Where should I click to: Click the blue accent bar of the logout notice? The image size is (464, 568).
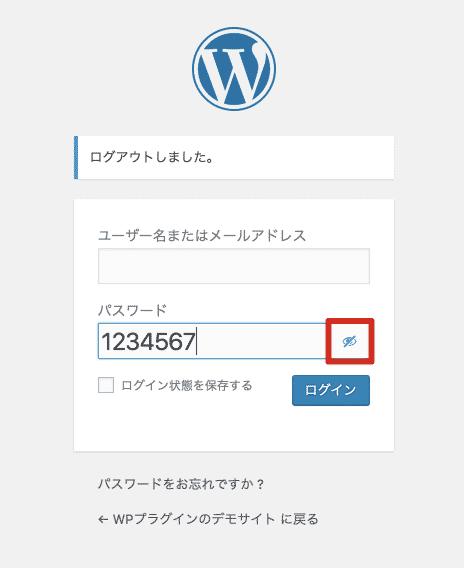(x=76, y=157)
